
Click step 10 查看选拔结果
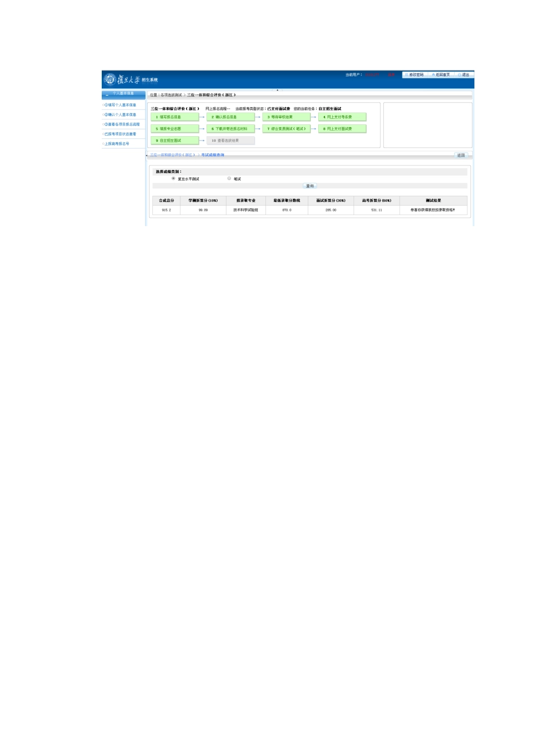point(230,141)
